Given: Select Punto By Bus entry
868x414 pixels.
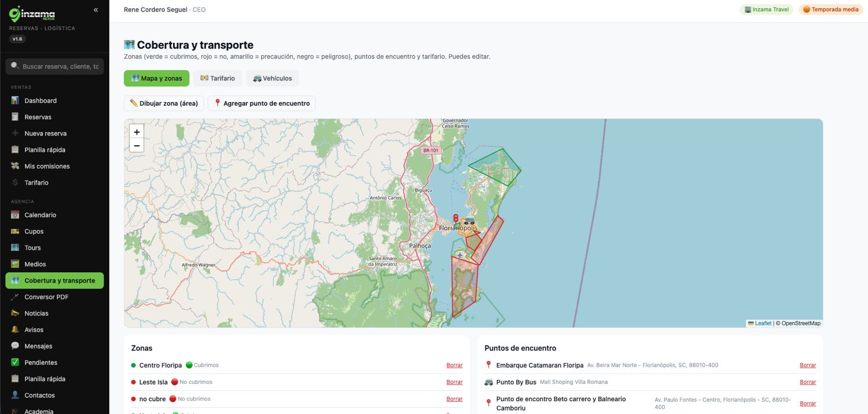Looking at the screenshot, I should (x=650, y=382).
